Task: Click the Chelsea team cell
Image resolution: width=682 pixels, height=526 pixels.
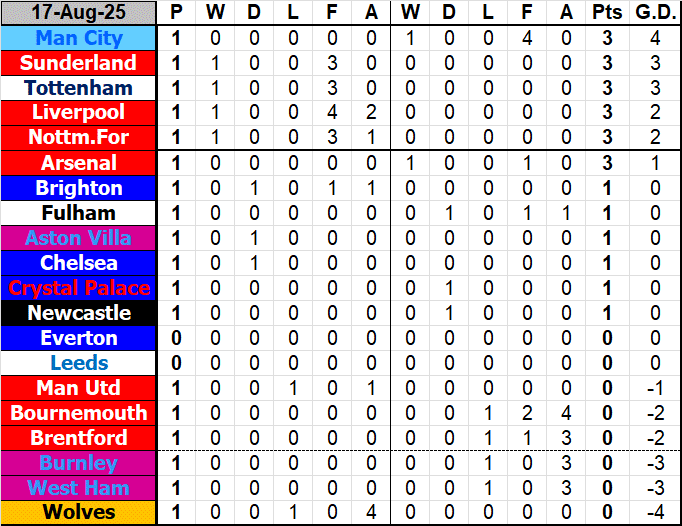Action: click(79, 263)
